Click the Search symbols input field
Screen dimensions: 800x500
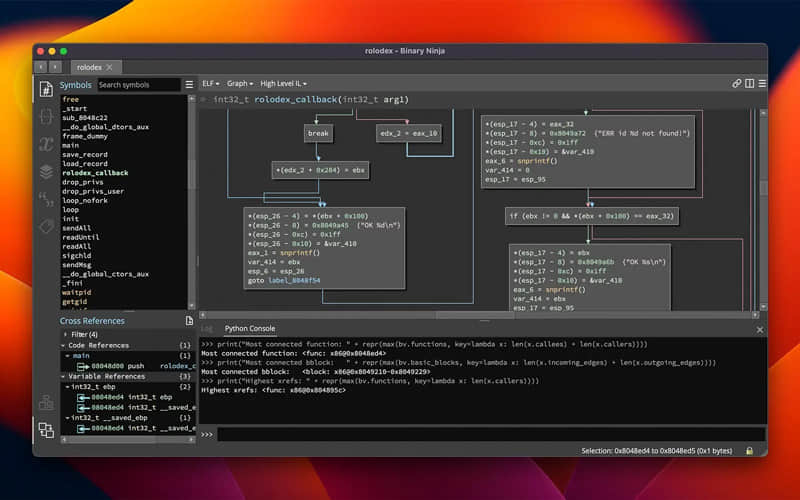tap(138, 85)
